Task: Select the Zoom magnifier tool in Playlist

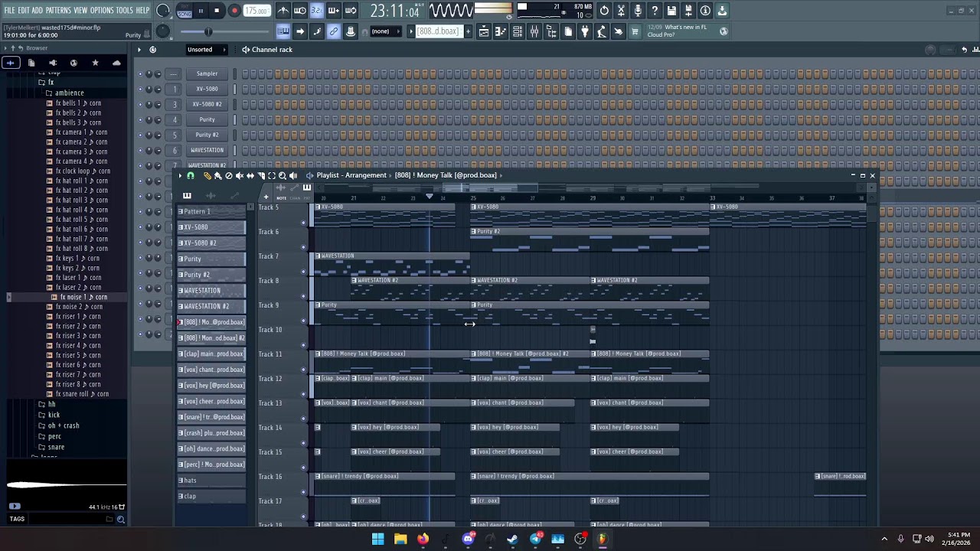Action: [x=282, y=176]
